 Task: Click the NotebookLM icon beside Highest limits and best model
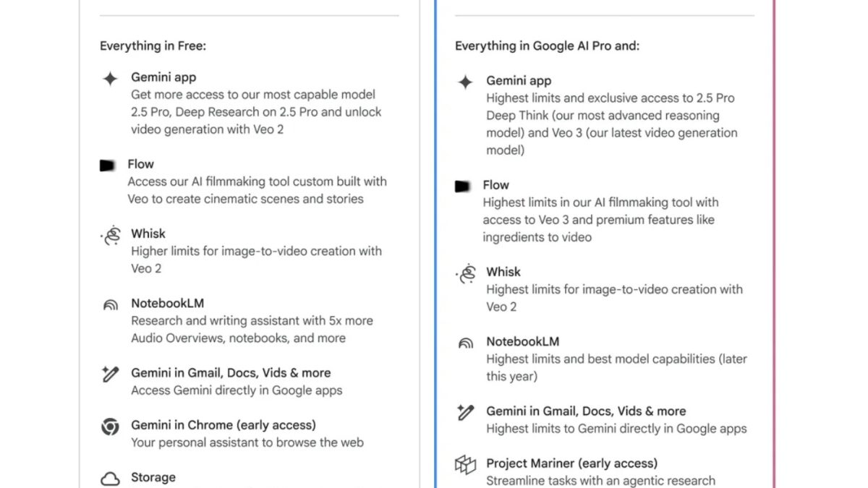[x=465, y=343]
